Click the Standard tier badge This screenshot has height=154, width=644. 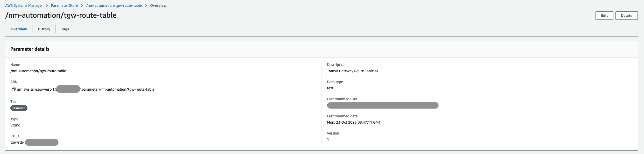(19, 108)
